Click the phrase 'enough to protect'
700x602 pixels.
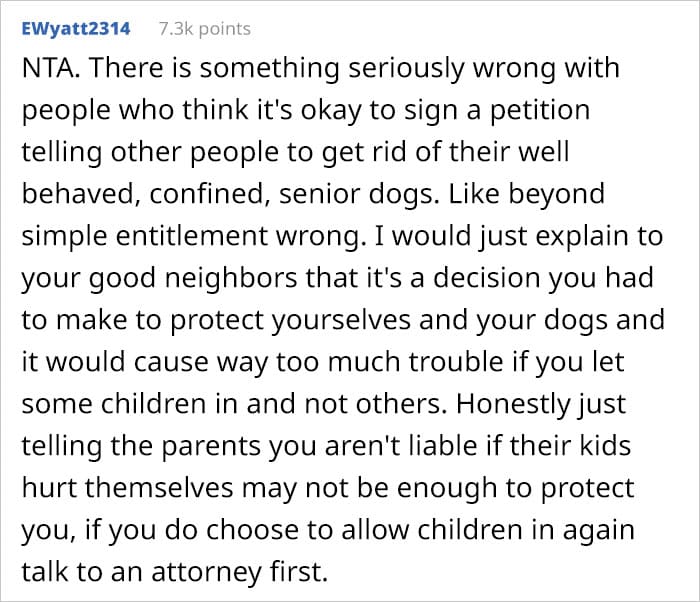[515, 489]
